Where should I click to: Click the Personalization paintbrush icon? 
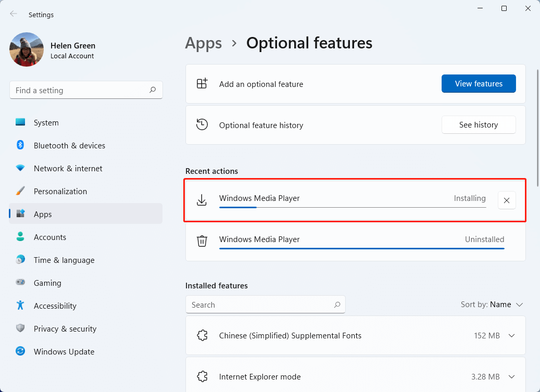click(20, 191)
